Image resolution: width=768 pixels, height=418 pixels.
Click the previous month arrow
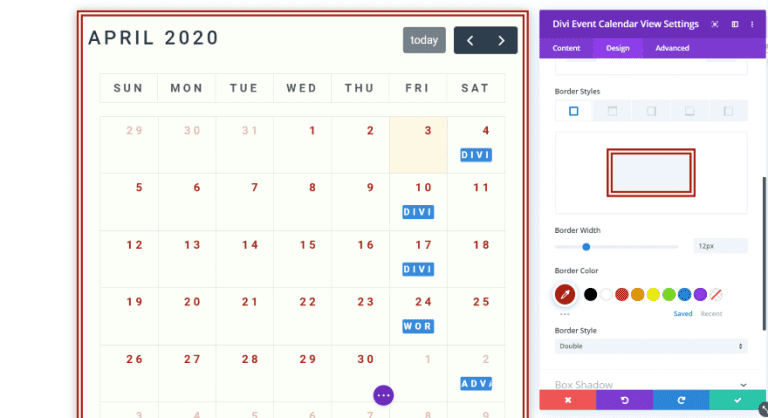pyautogui.click(x=470, y=40)
